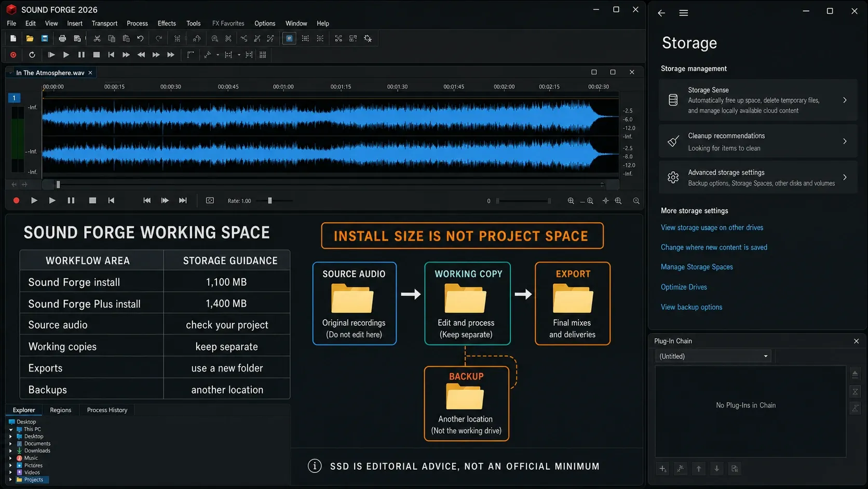The width and height of the screenshot is (868, 489).
Task: Open the View backup options link
Action: coord(691,307)
